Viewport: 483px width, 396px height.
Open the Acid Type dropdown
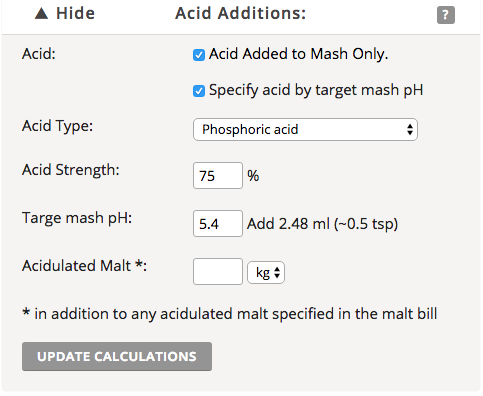click(305, 129)
